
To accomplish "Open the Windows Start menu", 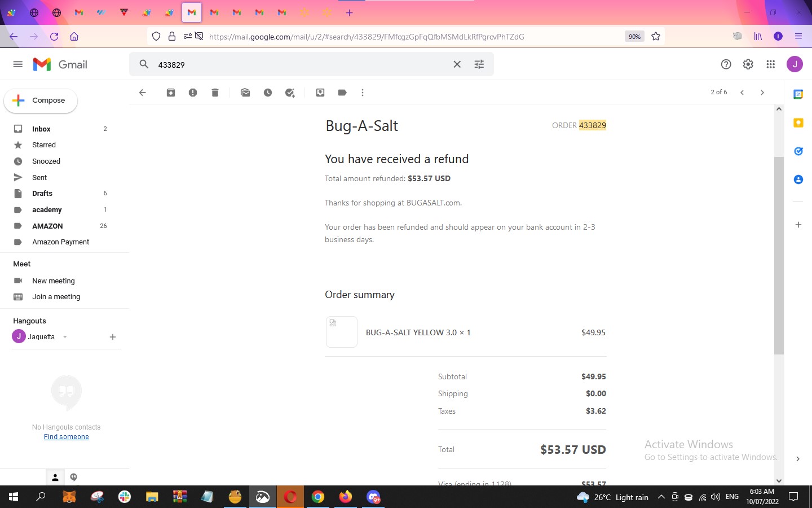I will (x=14, y=497).
